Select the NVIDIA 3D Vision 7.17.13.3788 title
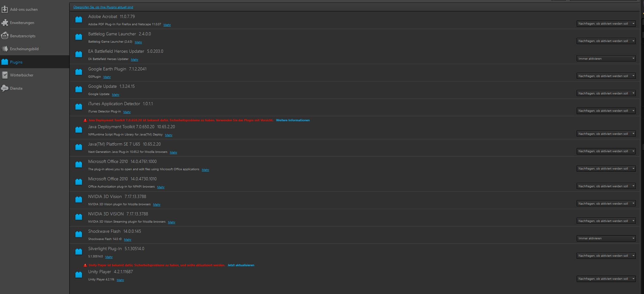 coord(117,196)
